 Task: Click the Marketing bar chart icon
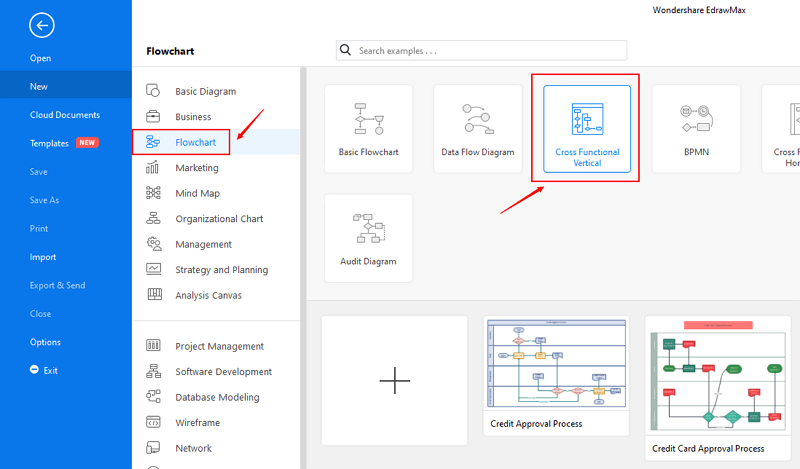click(x=153, y=167)
